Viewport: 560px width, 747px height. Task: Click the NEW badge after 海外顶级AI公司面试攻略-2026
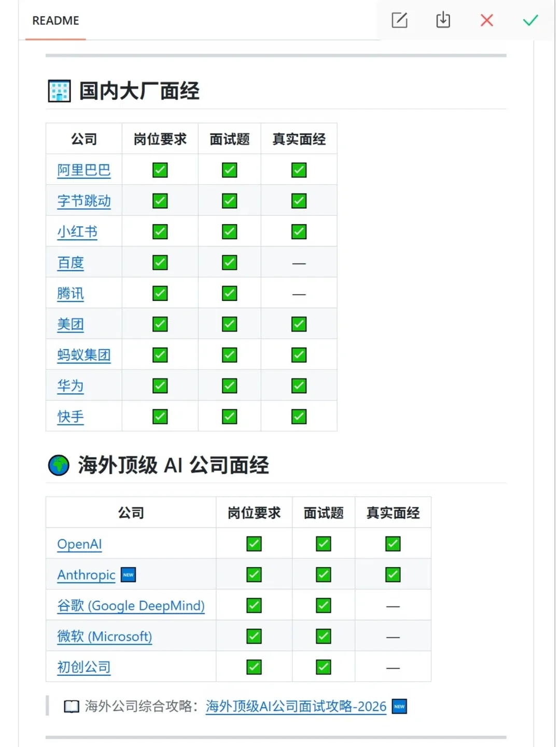pyautogui.click(x=399, y=707)
